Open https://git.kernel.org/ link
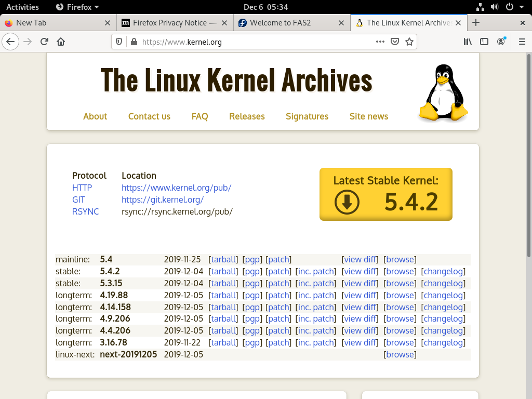The image size is (532, 399). pos(163,199)
